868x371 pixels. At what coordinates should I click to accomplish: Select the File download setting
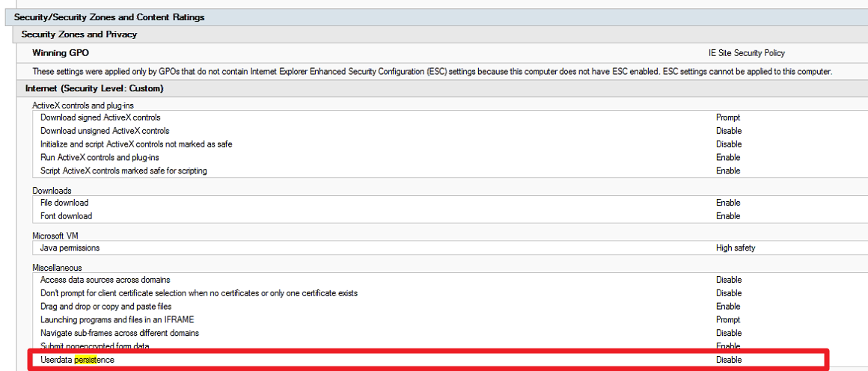(64, 203)
